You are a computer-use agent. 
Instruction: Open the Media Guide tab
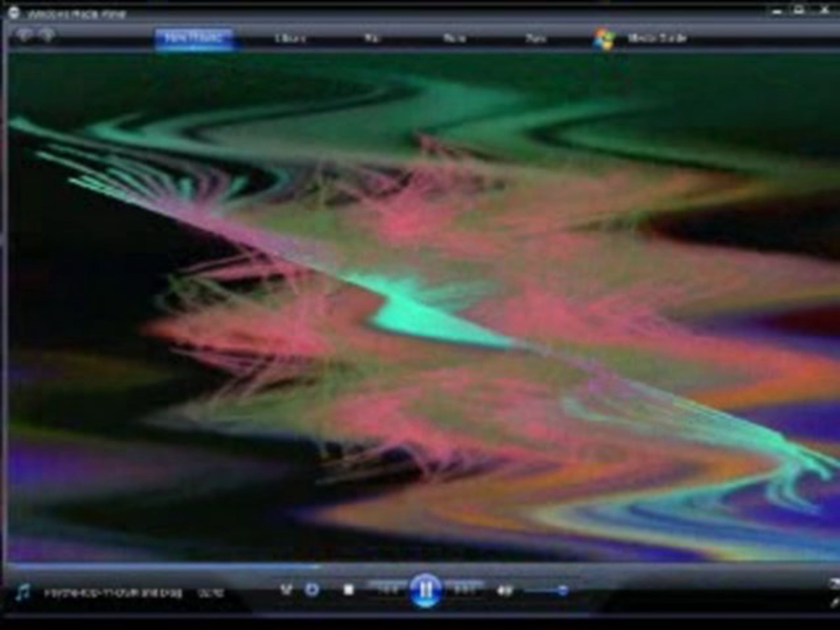[x=657, y=38]
